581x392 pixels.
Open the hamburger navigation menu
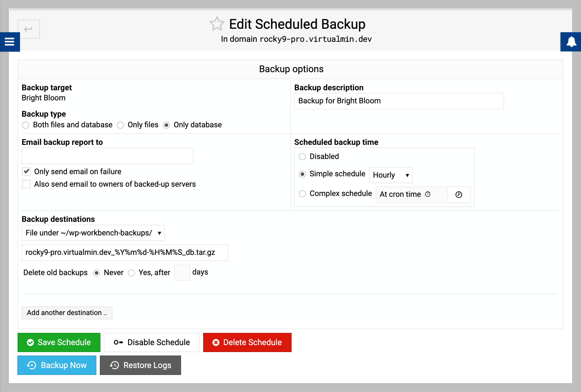[10, 42]
